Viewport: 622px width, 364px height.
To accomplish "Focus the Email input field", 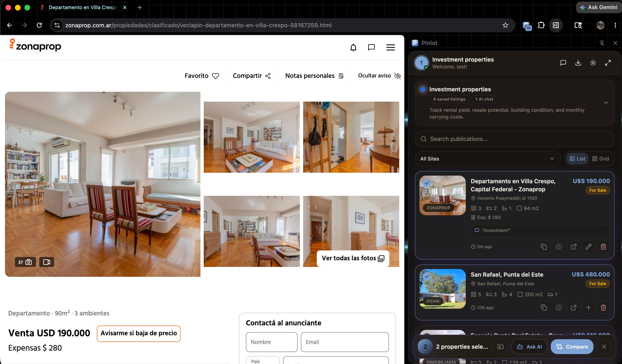I will 344,342.
